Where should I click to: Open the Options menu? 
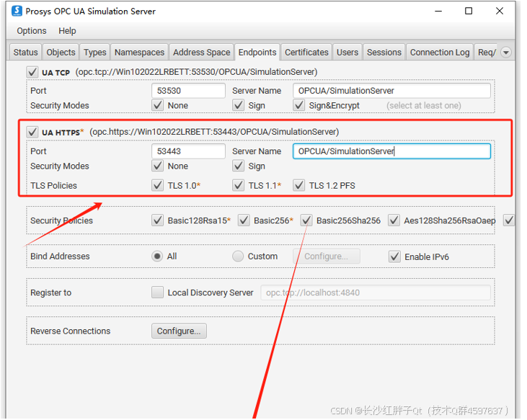click(x=32, y=31)
